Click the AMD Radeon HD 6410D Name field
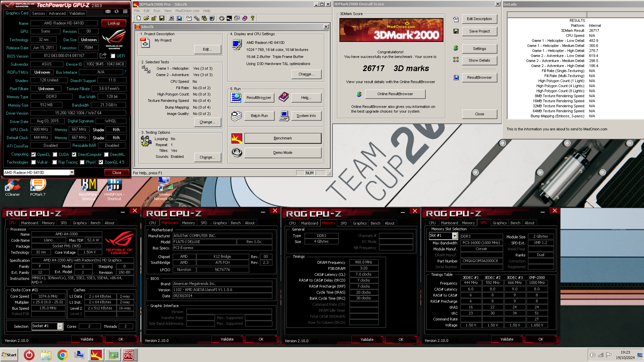This screenshot has width=644, height=362. (64, 23)
